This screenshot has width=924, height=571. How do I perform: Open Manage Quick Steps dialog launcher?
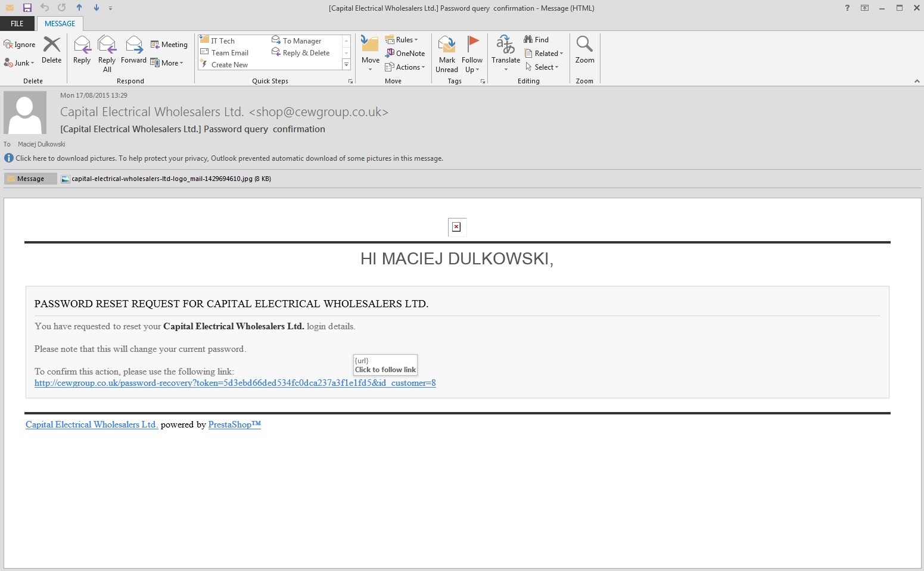point(350,81)
